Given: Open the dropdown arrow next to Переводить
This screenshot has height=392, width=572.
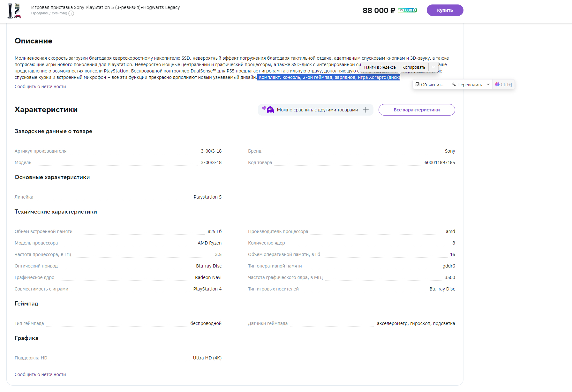Looking at the screenshot, I should (488, 85).
